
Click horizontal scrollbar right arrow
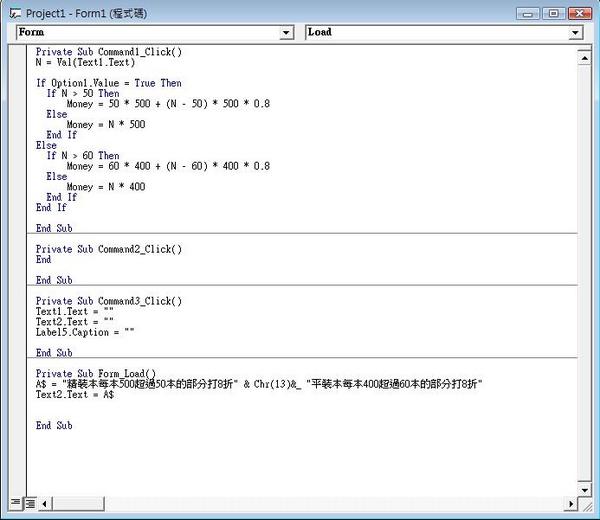point(571,504)
